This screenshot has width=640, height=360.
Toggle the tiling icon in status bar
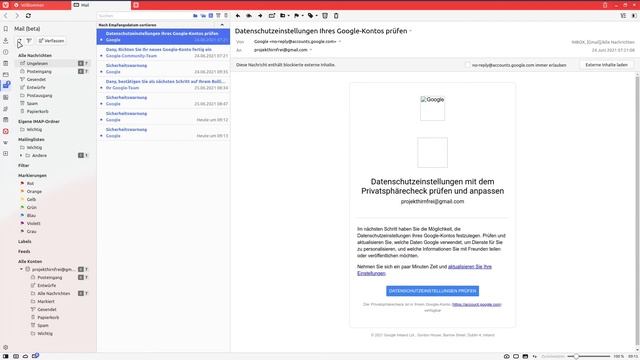[x=516, y=356]
